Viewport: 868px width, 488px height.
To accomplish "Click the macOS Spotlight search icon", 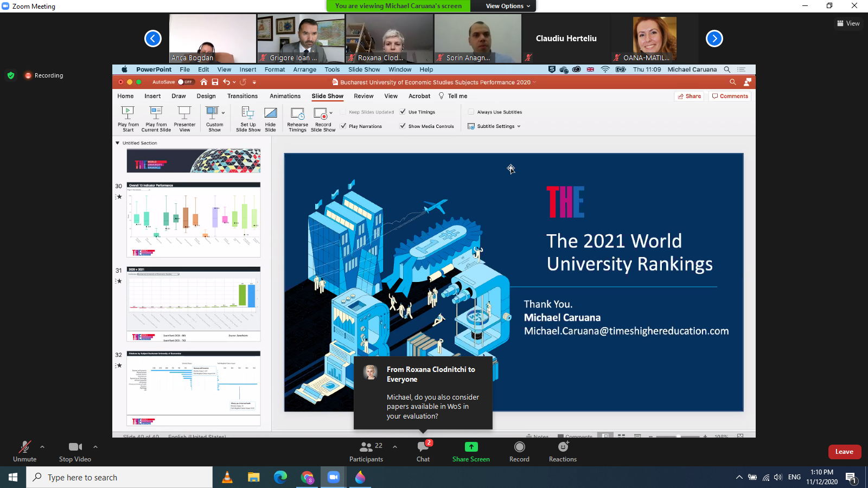I will click(727, 69).
